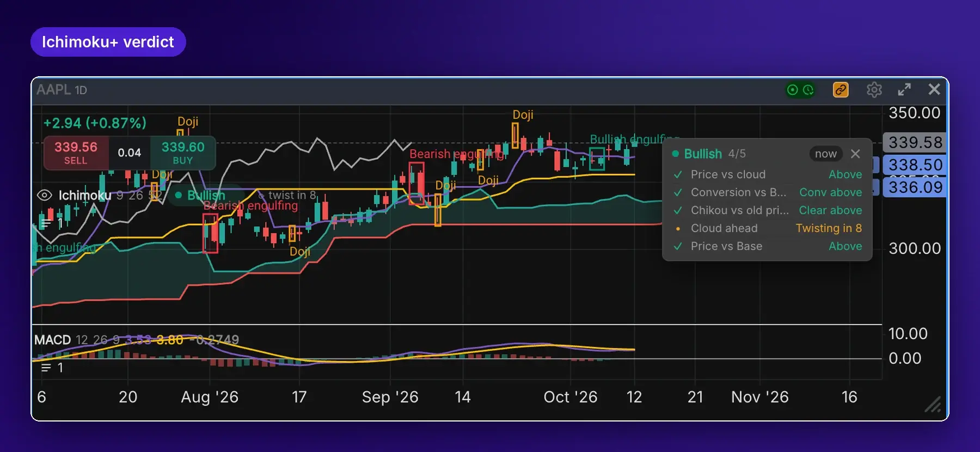The height and width of the screenshot is (452, 980).
Task: Click the green live target indicator icon
Action: coord(793,89)
